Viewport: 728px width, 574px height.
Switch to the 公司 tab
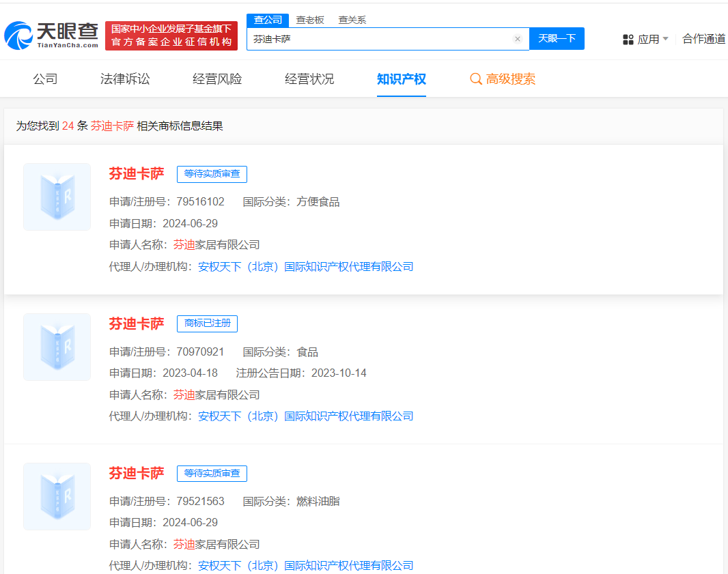(x=45, y=79)
